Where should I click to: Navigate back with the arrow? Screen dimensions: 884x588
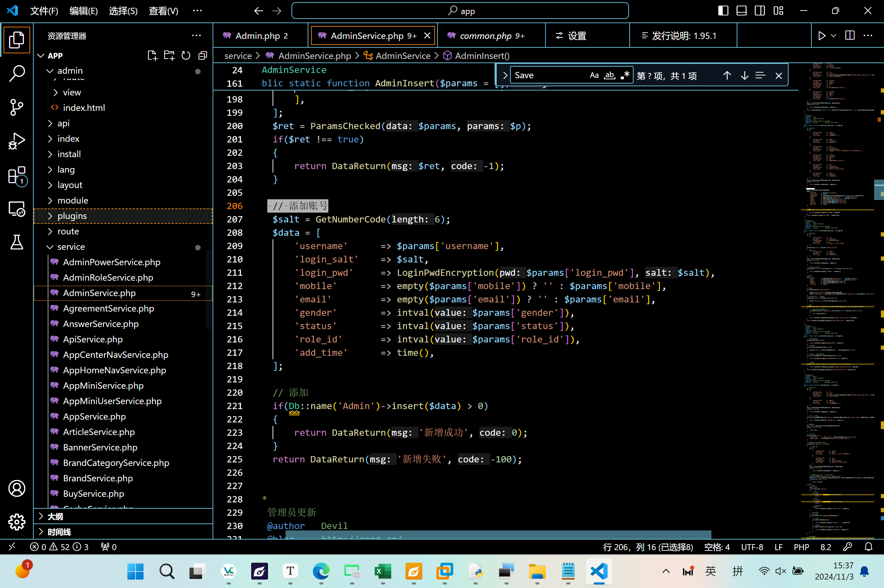pos(258,11)
